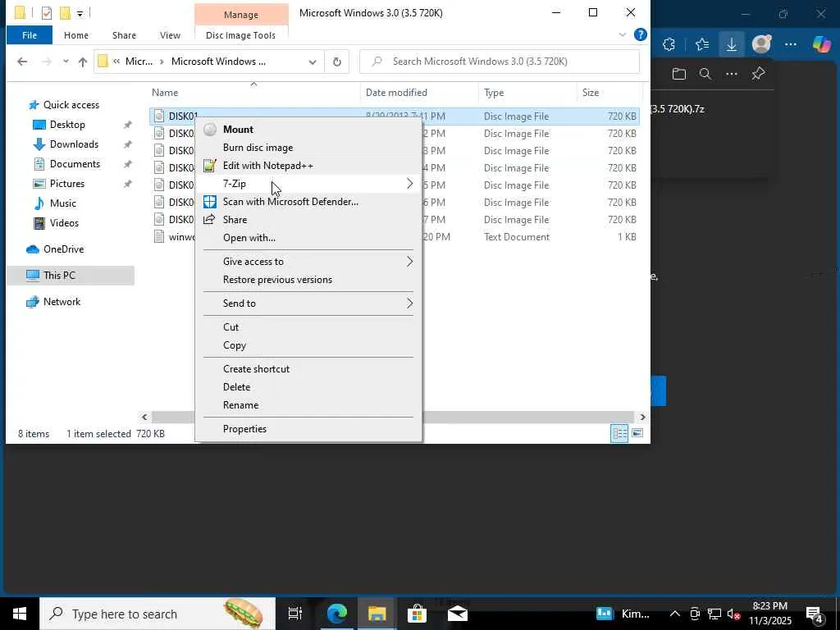Expand Give access to submenu
Screen dimensions: 840x630
click(x=308, y=262)
